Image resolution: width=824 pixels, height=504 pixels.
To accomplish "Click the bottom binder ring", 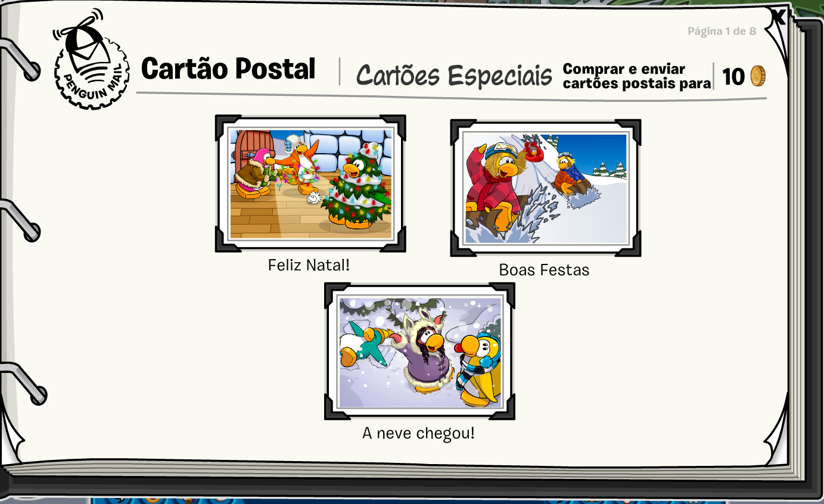I will point(23,384).
